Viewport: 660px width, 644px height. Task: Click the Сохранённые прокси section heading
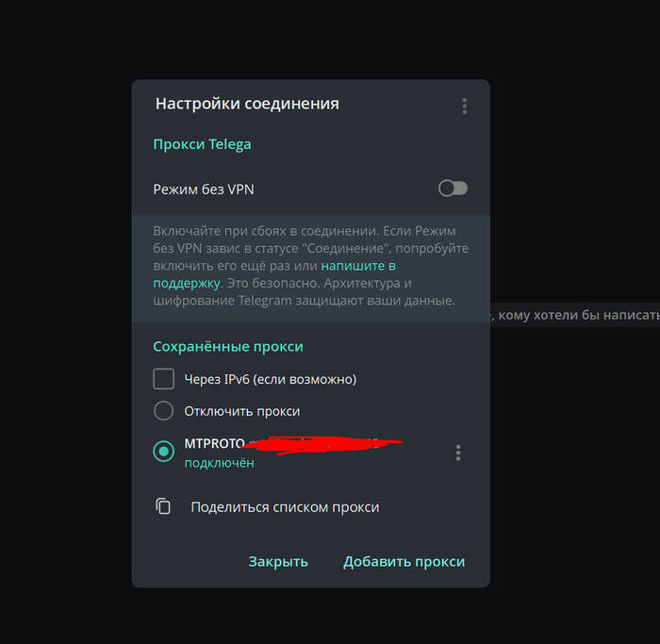tap(228, 346)
